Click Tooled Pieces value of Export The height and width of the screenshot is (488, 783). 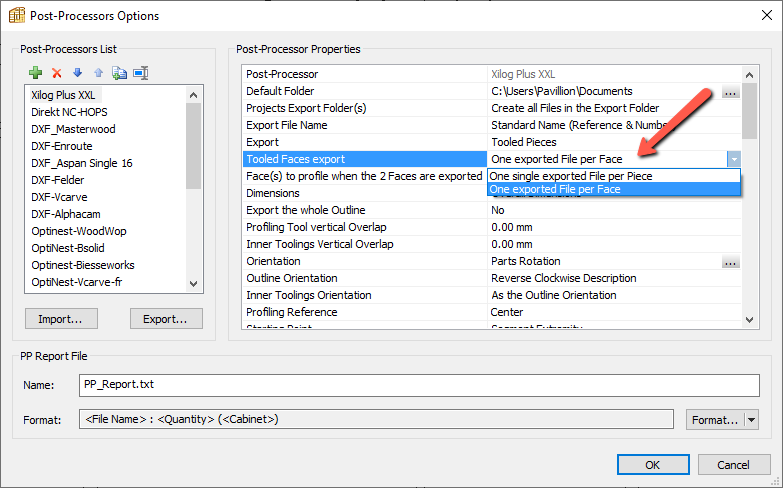524,142
